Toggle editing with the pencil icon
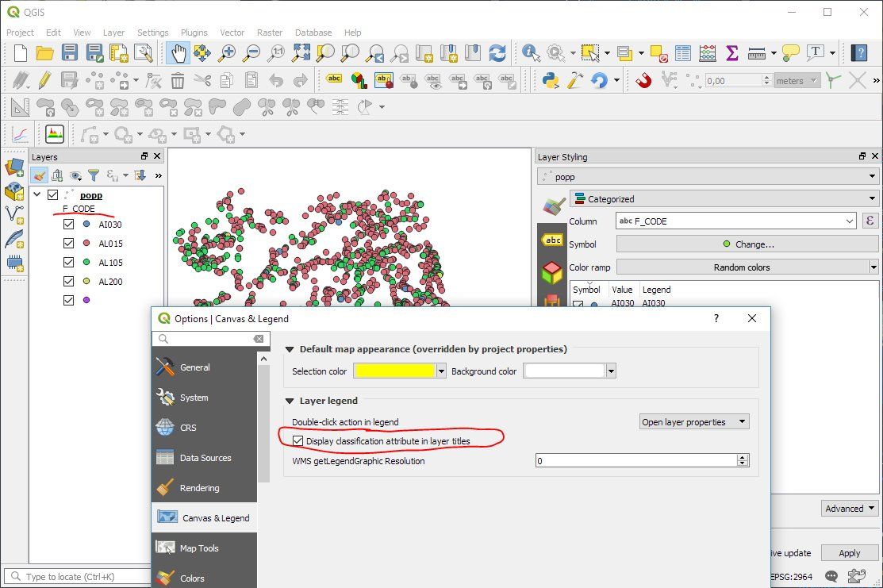This screenshot has width=883, height=588. coord(44,80)
